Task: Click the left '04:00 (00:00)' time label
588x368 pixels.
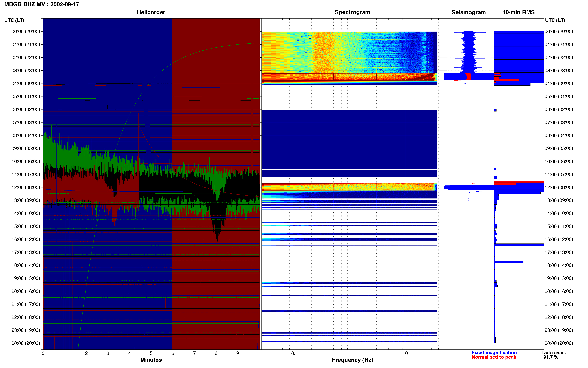Action: [x=26, y=83]
